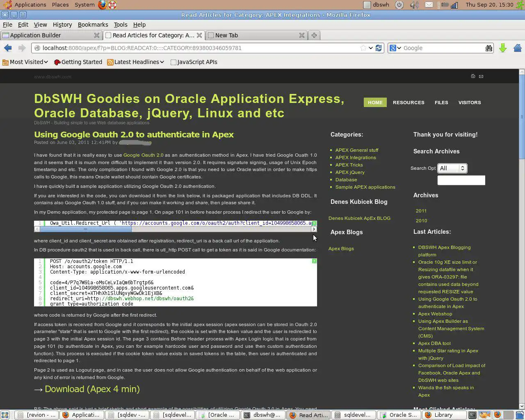Open the Sample APEX applications category
525x420 pixels.
365,187
